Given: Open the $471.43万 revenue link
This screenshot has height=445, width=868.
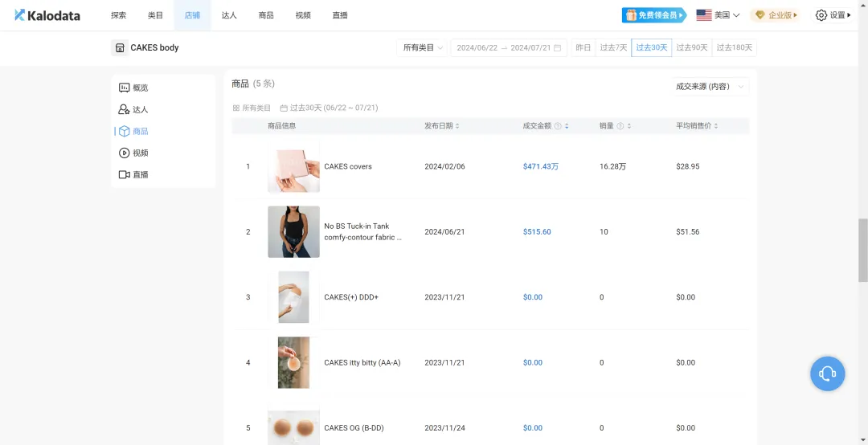Looking at the screenshot, I should (540, 166).
